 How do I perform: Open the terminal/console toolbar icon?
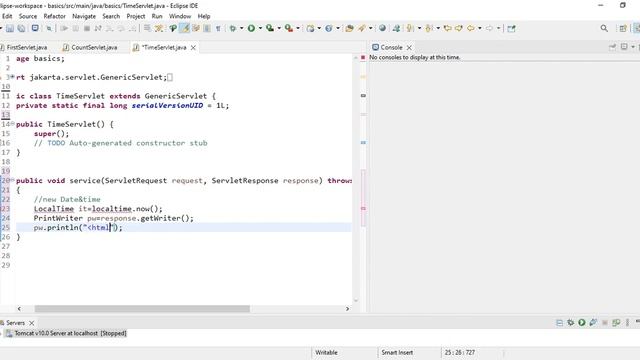35,28
